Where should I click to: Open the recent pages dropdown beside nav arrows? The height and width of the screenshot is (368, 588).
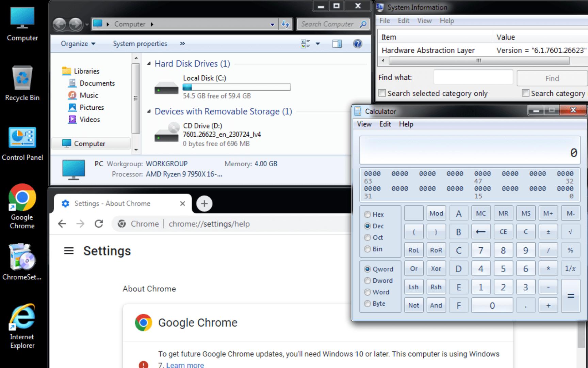87,25
